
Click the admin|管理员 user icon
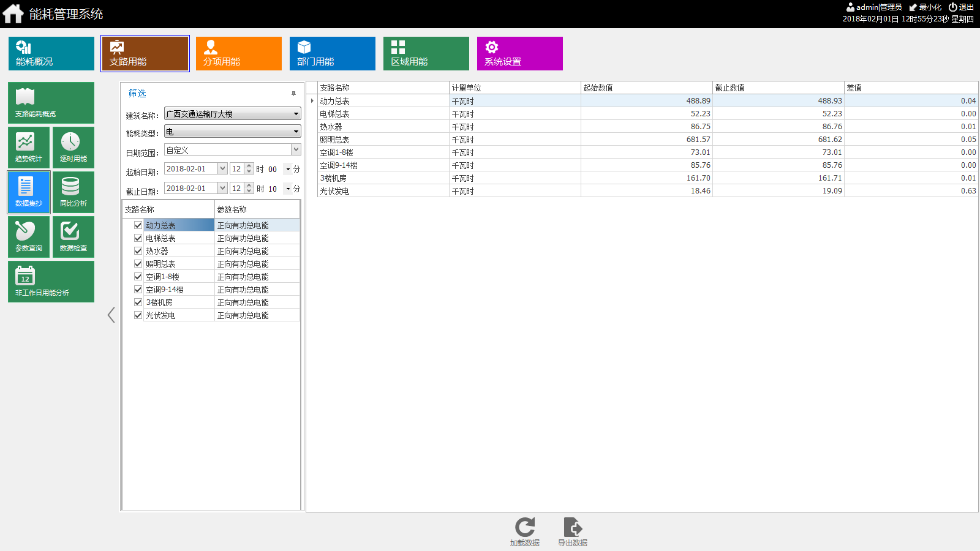(x=850, y=7)
